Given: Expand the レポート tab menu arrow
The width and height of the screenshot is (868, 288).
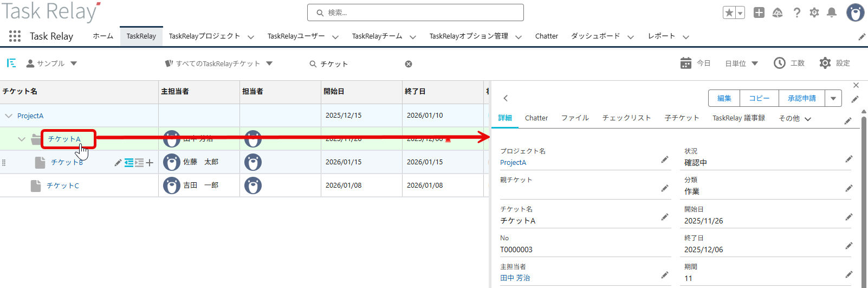Looking at the screenshot, I should (686, 37).
